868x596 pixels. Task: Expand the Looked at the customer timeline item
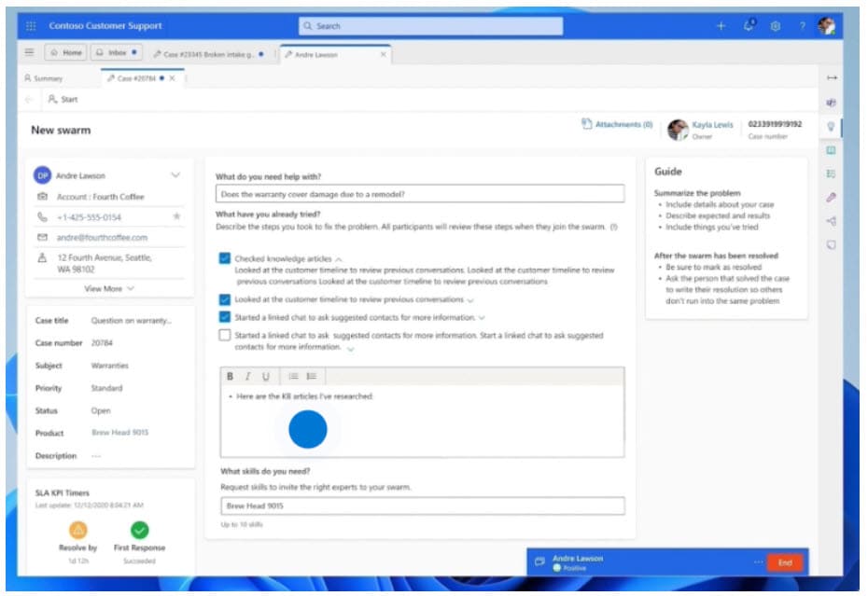tap(470, 300)
